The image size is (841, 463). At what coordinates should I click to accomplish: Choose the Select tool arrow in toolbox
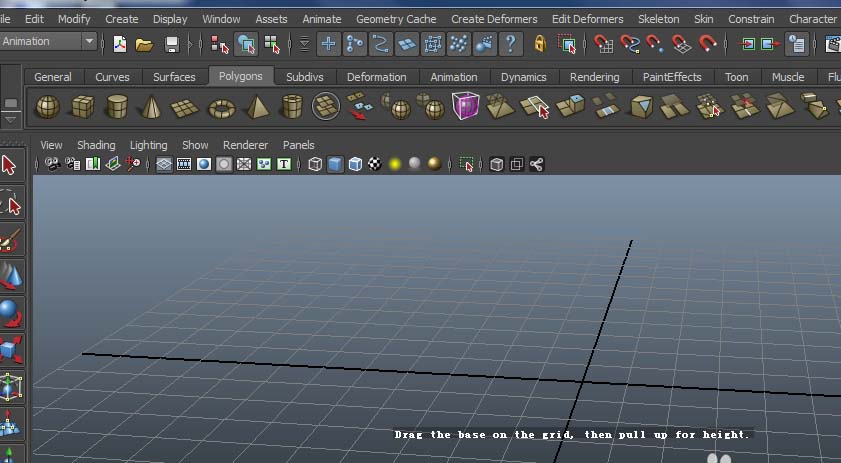[x=10, y=165]
